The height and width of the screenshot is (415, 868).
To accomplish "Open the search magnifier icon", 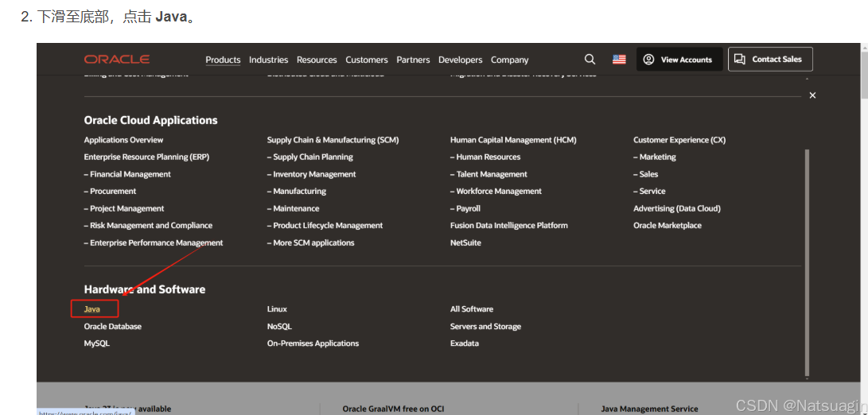I will [x=590, y=59].
